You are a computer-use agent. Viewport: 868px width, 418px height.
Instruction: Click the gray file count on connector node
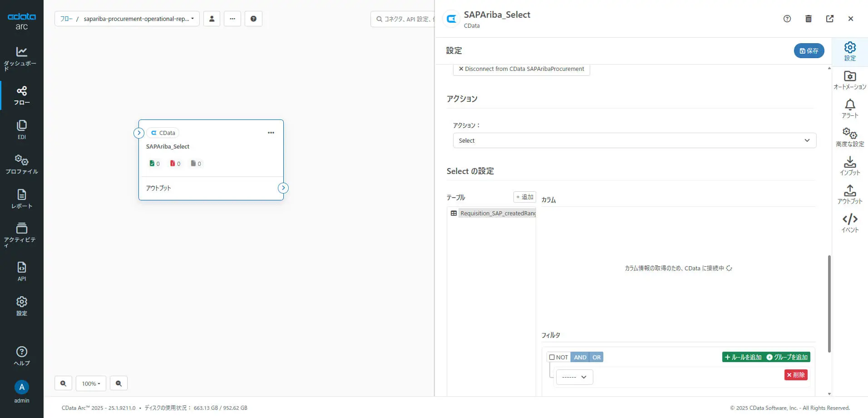pos(196,164)
